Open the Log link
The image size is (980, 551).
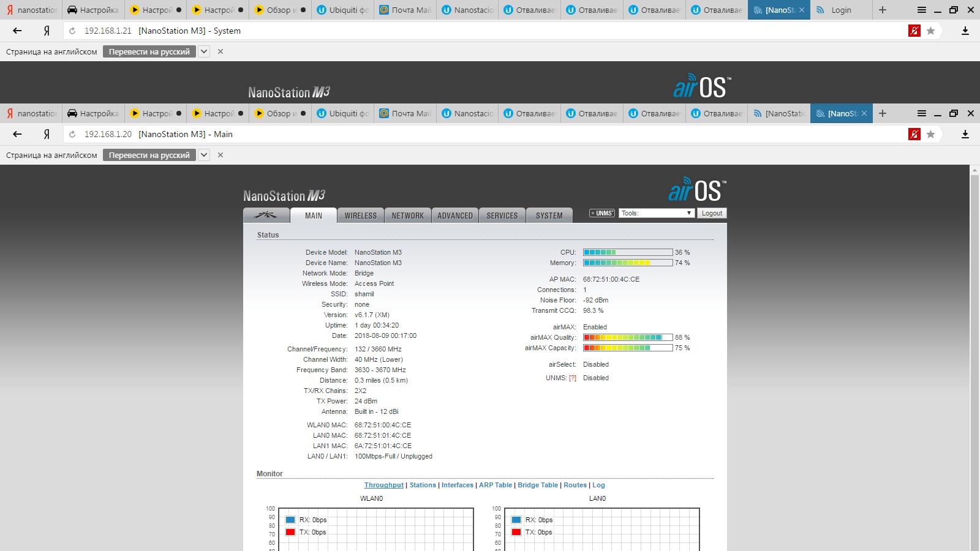pos(598,485)
